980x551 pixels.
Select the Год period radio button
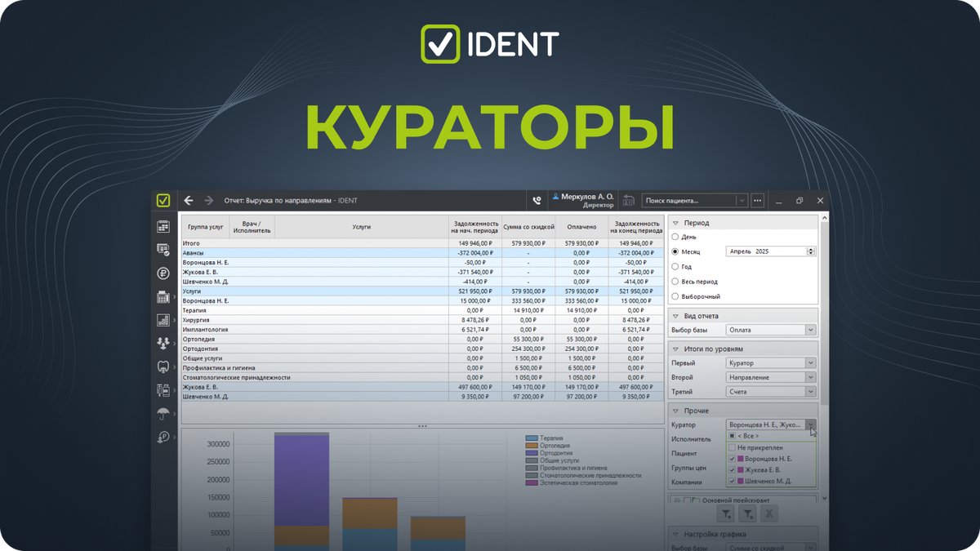click(x=675, y=266)
